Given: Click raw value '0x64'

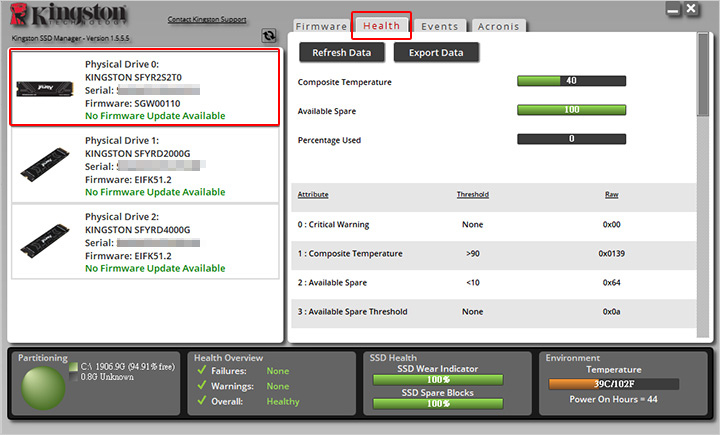Looking at the screenshot, I should (x=612, y=282).
